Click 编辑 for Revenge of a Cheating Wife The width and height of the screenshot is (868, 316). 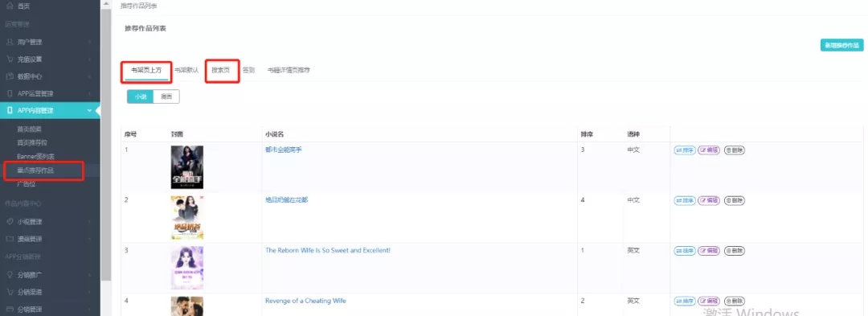[709, 301]
